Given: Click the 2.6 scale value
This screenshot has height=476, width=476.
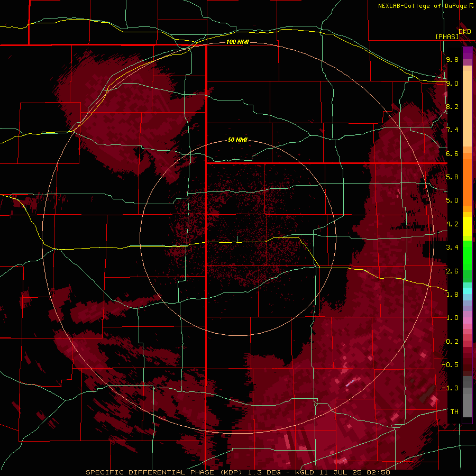Looking at the screenshot, I should [452, 271].
